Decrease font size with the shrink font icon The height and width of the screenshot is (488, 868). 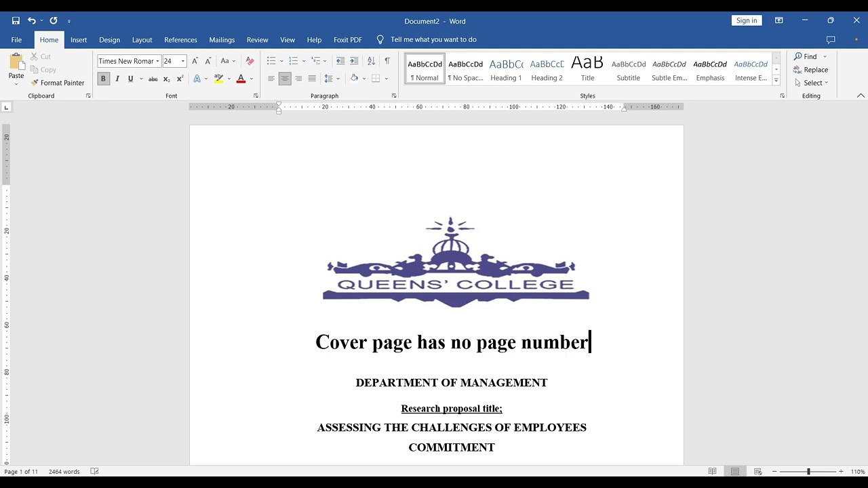point(208,61)
